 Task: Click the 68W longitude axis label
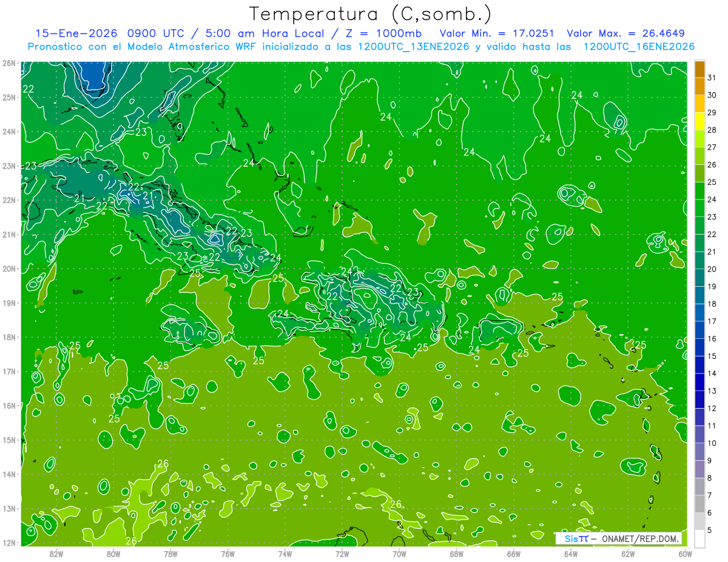point(457,554)
